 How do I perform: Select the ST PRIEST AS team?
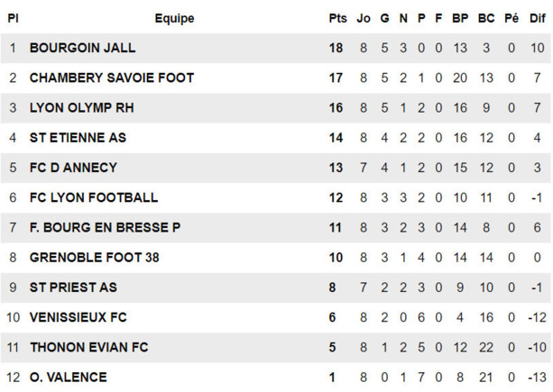click(x=73, y=287)
